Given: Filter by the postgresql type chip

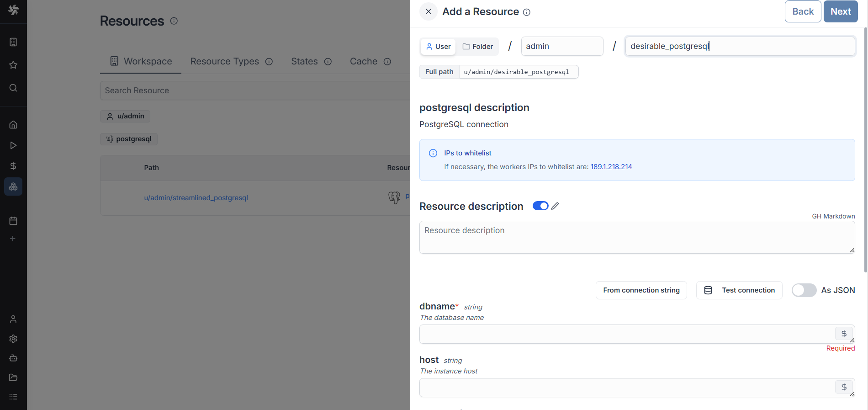Looking at the screenshot, I should tap(129, 139).
